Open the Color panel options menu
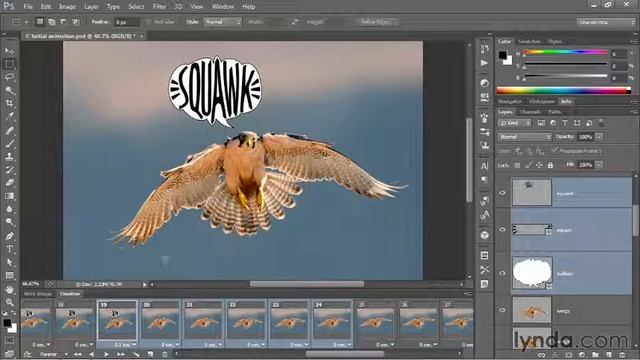The width and height of the screenshot is (640, 360). point(633,41)
